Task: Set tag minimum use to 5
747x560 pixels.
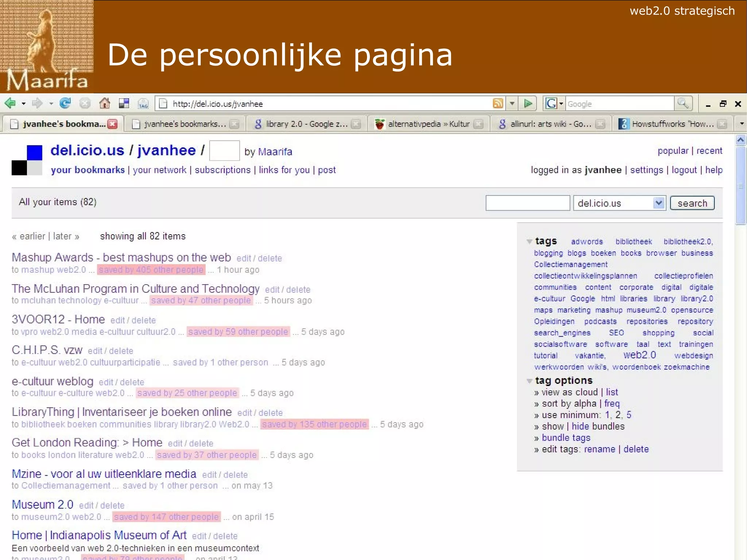Action: (629, 415)
